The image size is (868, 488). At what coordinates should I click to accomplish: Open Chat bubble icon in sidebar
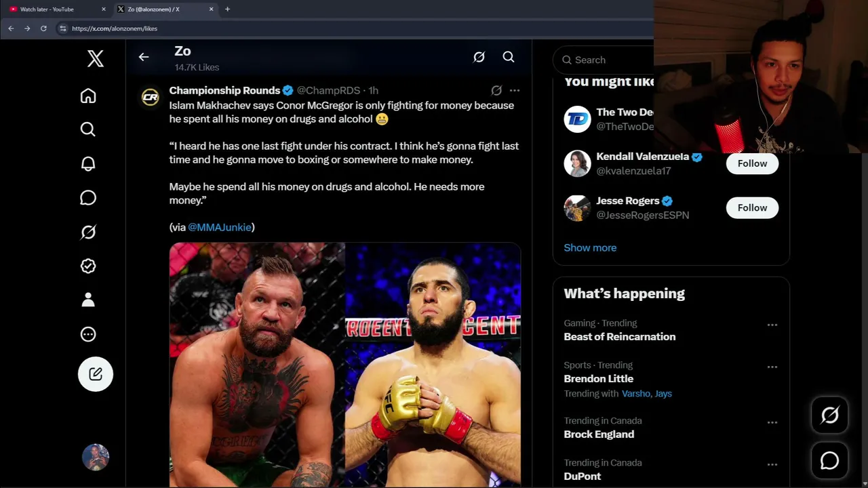88,198
